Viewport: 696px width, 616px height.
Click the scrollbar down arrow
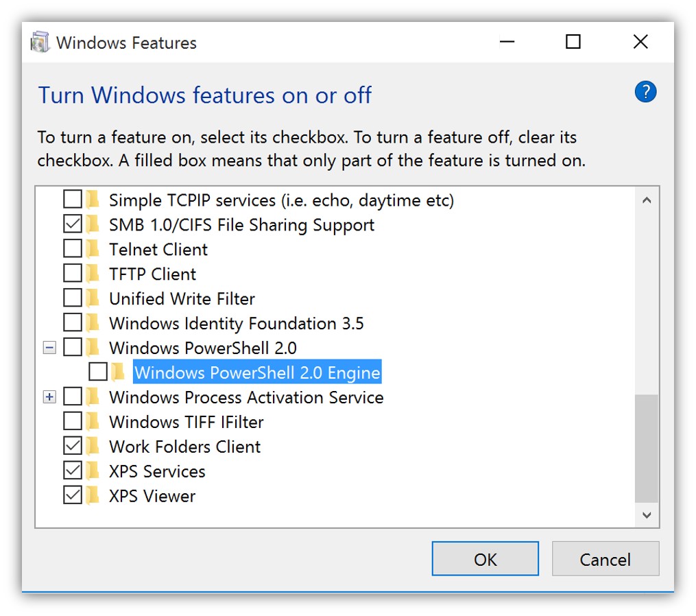647,514
